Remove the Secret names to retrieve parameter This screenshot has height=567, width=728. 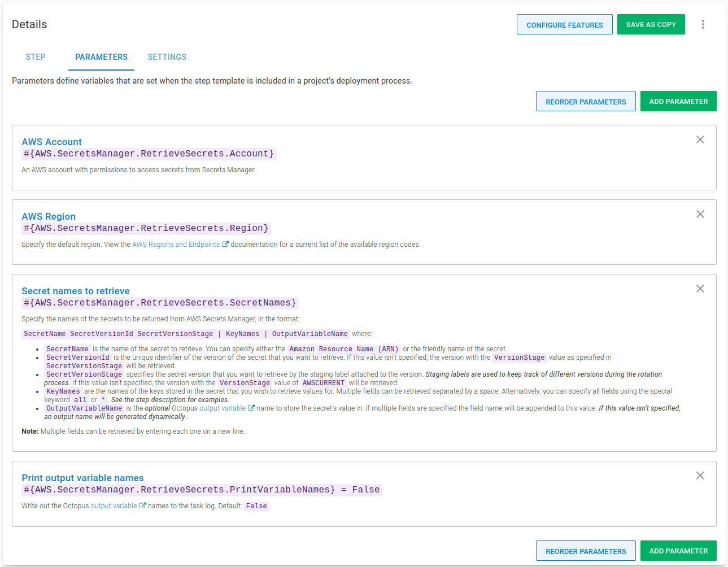700,289
